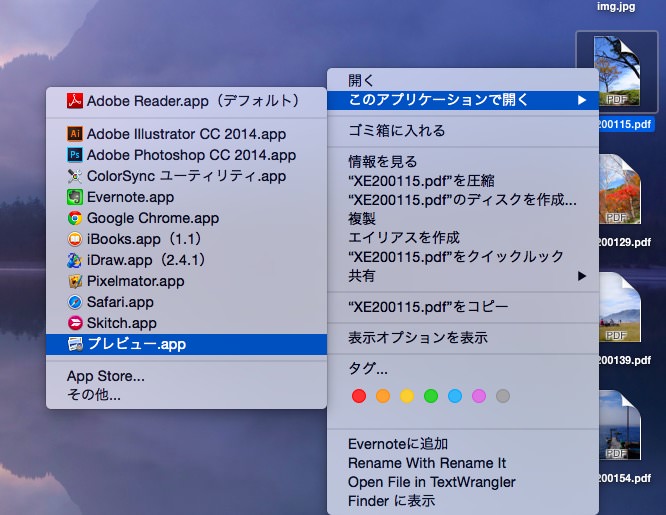Open App Store... from the submenu
This screenshot has width=666, height=515.
coord(186,376)
